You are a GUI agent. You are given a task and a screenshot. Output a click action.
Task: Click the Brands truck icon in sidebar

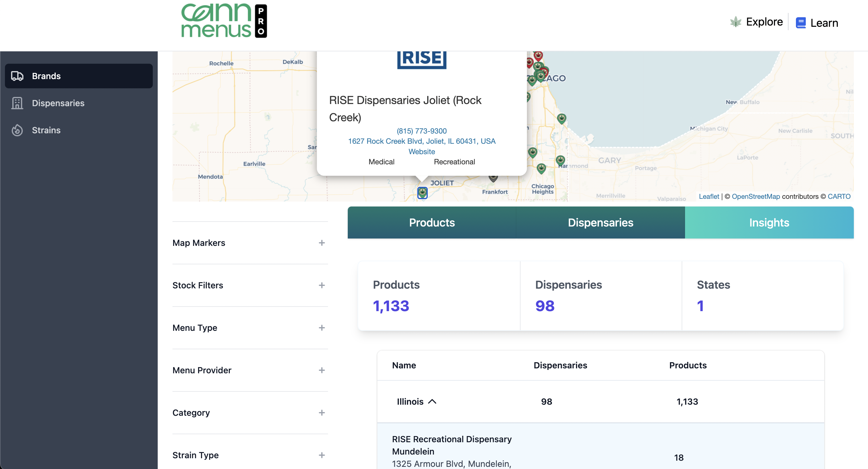pos(17,76)
